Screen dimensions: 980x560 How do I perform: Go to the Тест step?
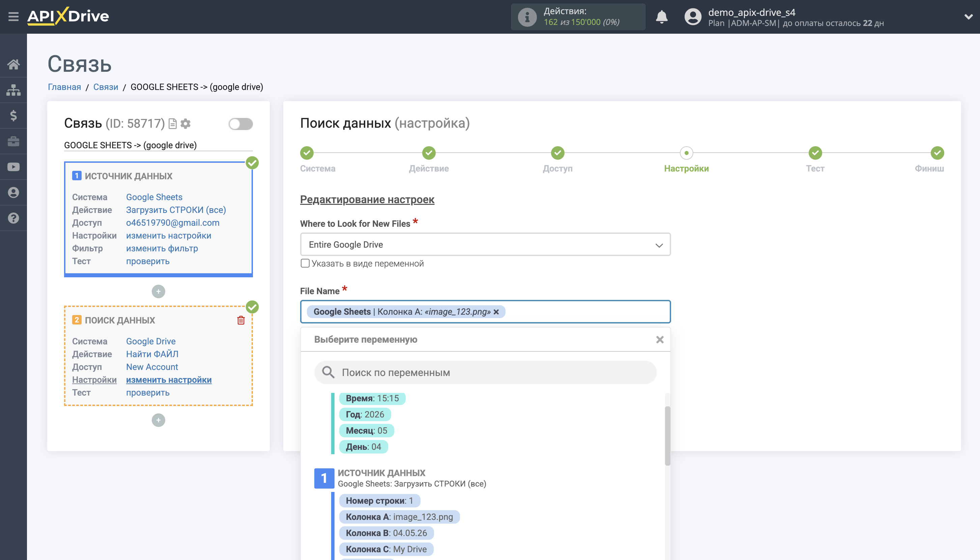[x=815, y=153]
